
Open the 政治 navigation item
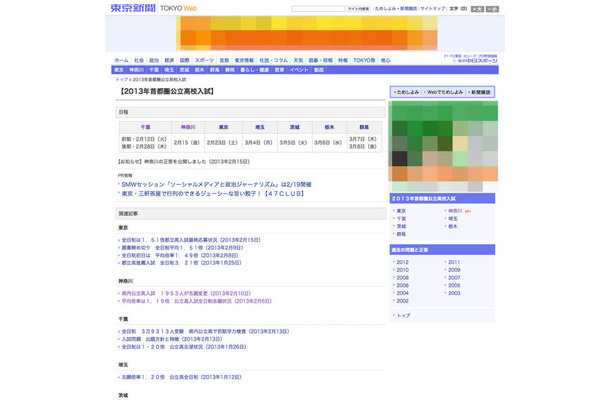[154, 60]
